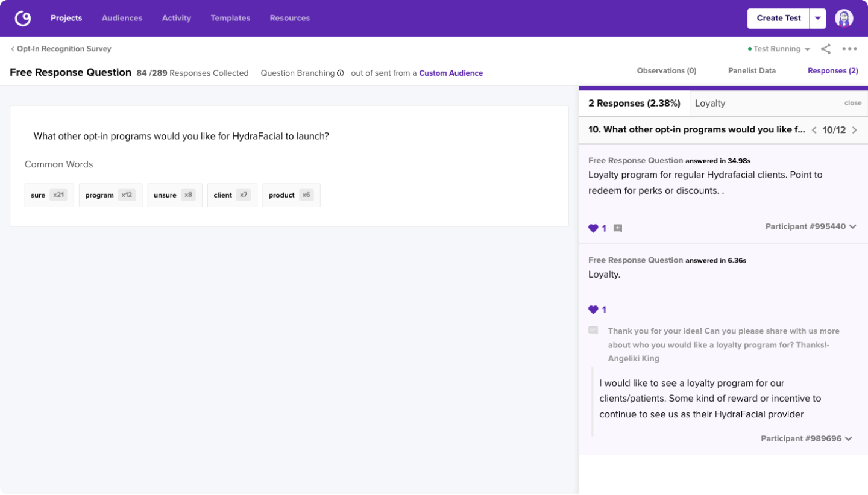This screenshot has height=495, width=868.
Task: Open Create Test dropdown arrow
Action: pos(818,18)
